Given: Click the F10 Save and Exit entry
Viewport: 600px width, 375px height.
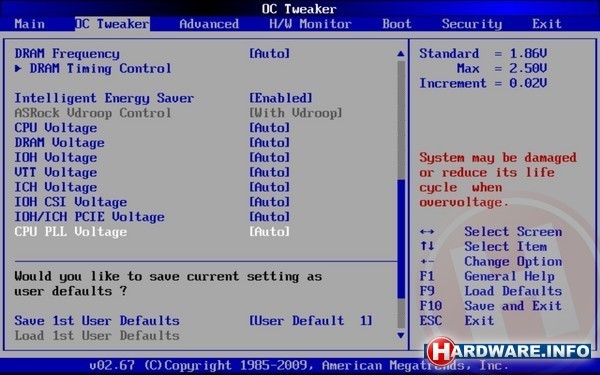Looking at the screenshot, I should (x=491, y=307).
